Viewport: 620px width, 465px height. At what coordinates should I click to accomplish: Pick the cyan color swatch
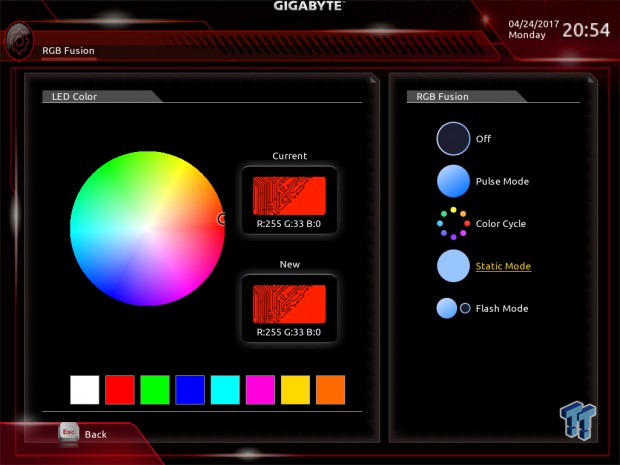[x=225, y=390]
